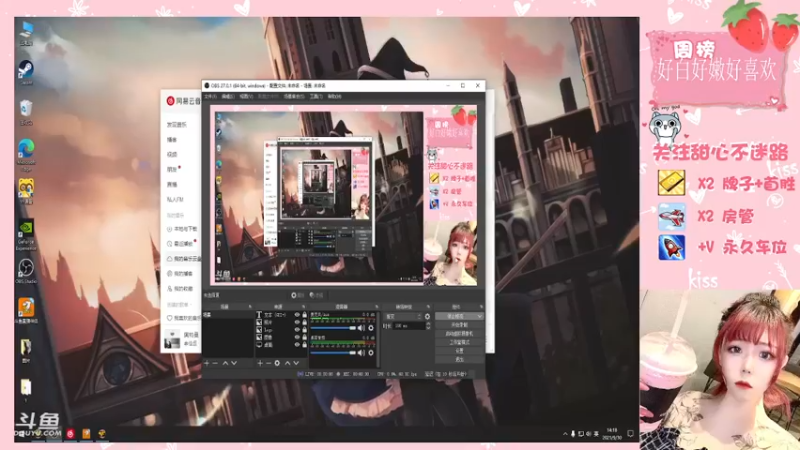Open Recycle Bin desktop icon
Viewport: 800px width, 450px height.
tap(26, 113)
